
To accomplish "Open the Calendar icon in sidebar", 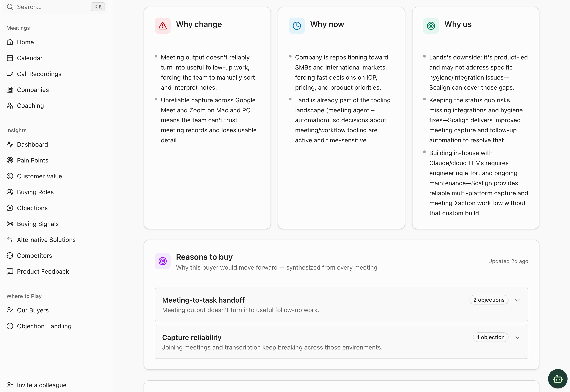I will (10, 58).
